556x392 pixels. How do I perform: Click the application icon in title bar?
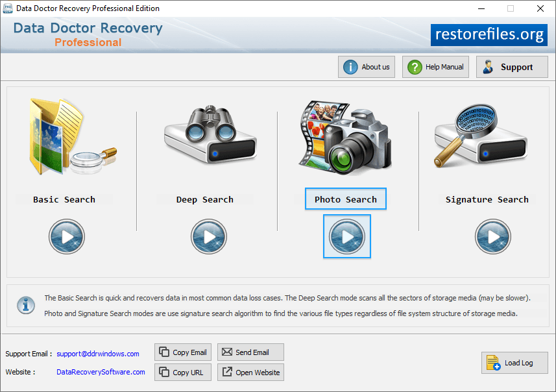[7, 8]
